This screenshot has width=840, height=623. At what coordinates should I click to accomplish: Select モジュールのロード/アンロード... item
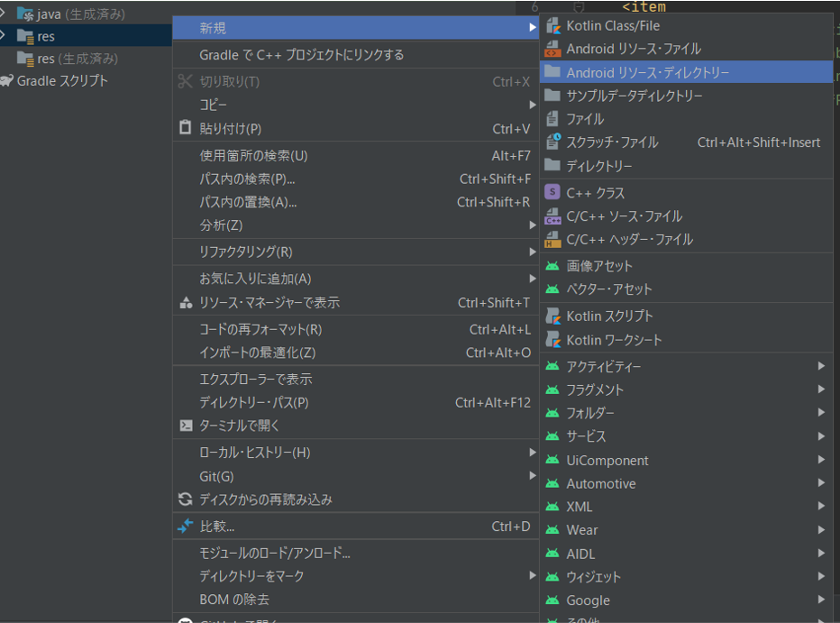tap(356, 553)
